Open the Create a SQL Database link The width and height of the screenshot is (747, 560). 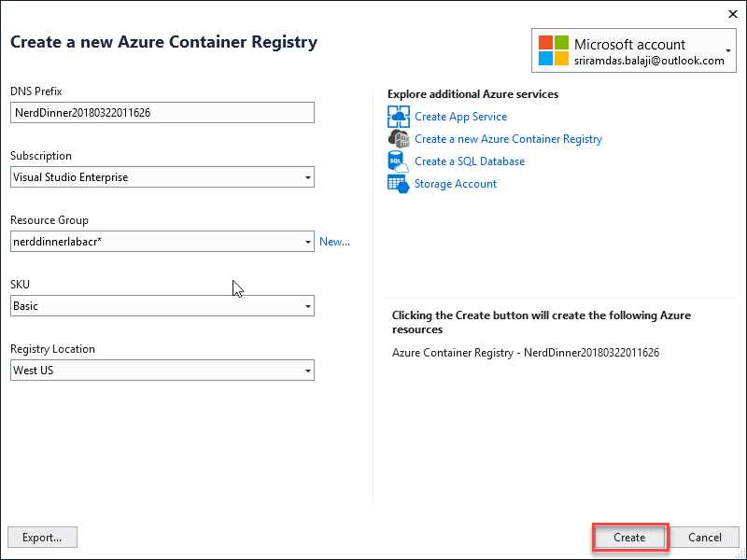pos(470,161)
